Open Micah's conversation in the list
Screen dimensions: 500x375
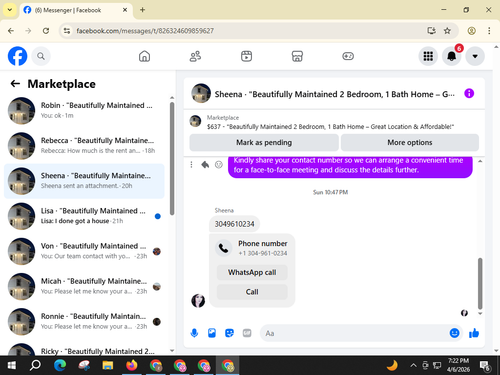click(x=84, y=286)
